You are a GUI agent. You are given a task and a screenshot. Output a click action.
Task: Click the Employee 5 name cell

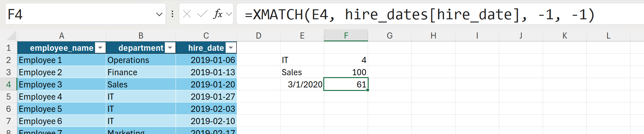click(x=61, y=109)
